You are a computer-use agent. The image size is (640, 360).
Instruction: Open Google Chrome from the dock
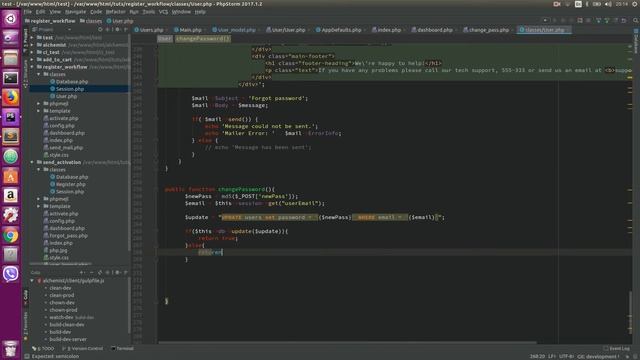[11, 235]
